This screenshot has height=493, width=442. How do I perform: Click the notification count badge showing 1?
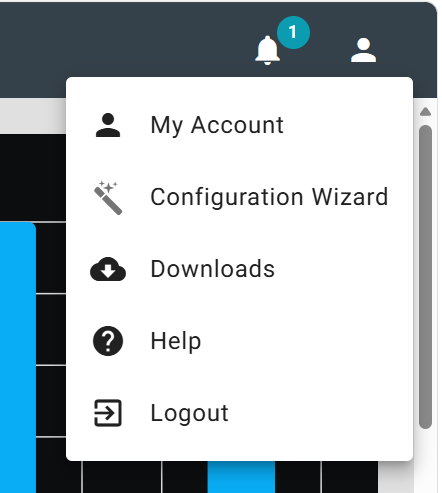click(x=293, y=32)
